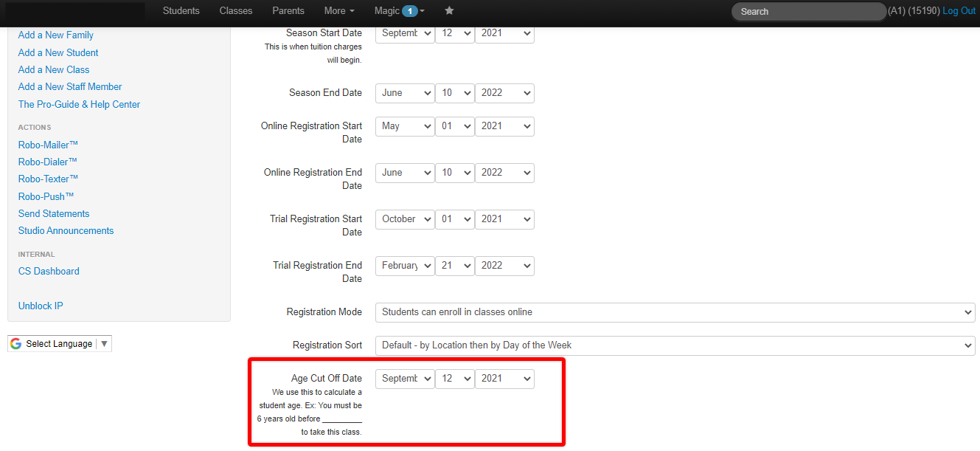Viewport: 980px width, 451px height.
Task: Open Season End Date day dropdown
Action: pyautogui.click(x=455, y=93)
